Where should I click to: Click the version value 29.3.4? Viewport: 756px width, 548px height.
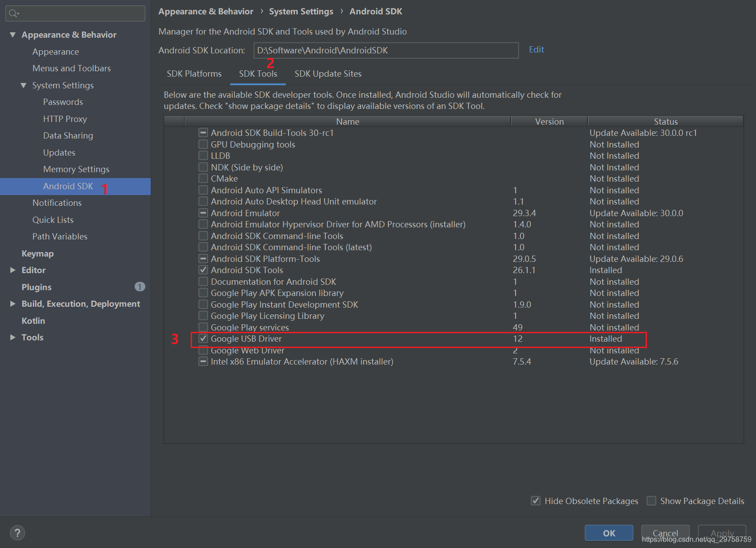point(524,213)
